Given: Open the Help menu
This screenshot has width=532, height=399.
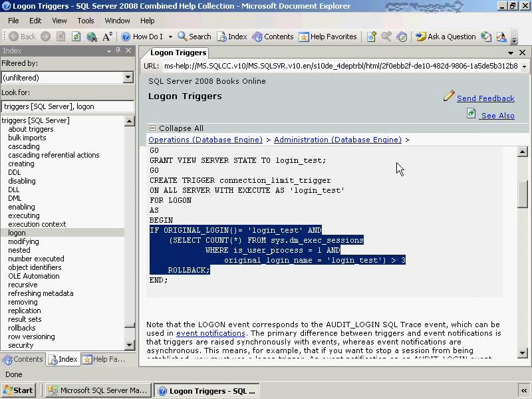Looking at the screenshot, I should coord(147,21).
